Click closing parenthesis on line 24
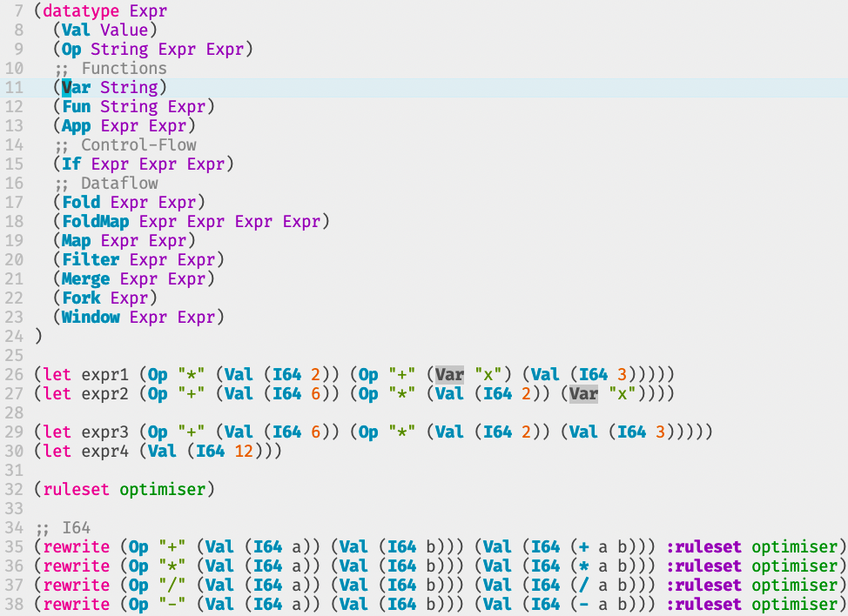 [37, 337]
